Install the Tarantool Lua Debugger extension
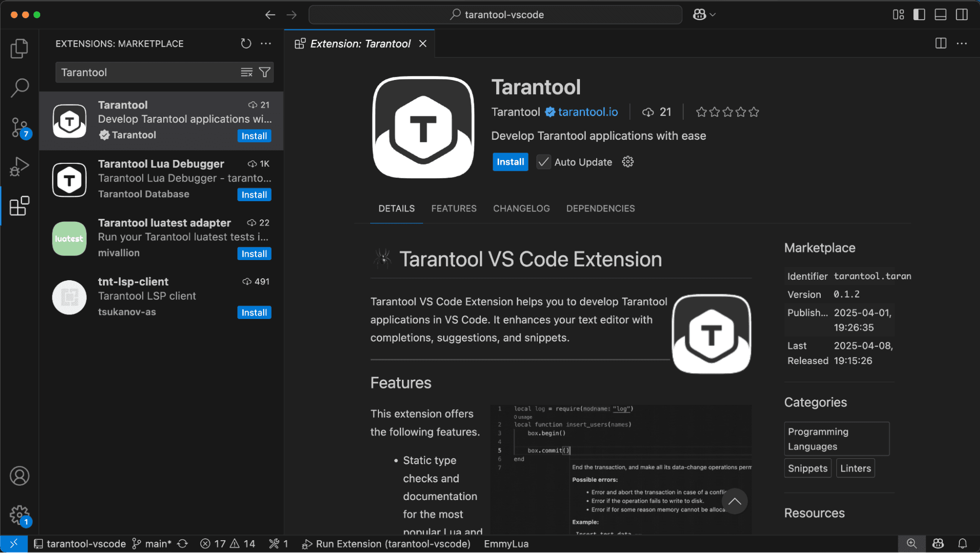The width and height of the screenshot is (980, 553). pyautogui.click(x=254, y=195)
